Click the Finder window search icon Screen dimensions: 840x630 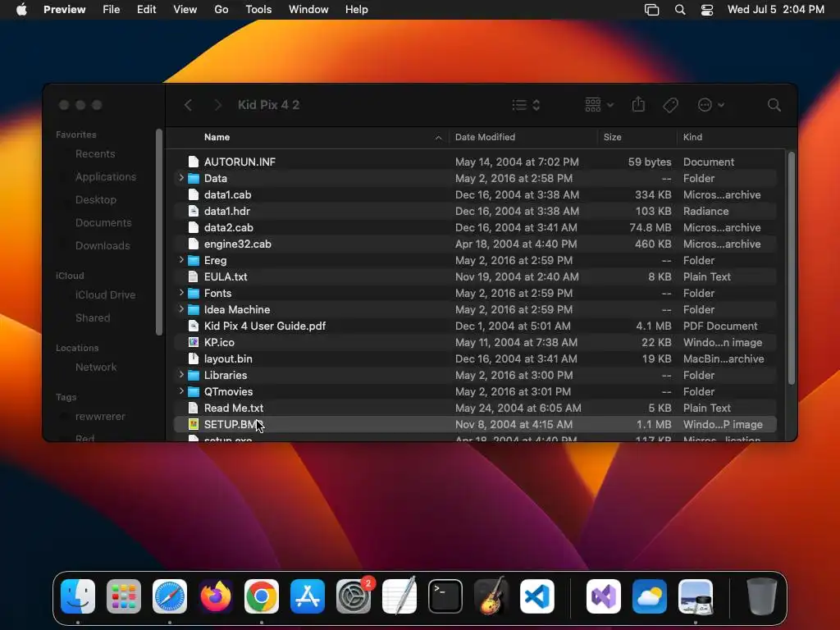[774, 105]
